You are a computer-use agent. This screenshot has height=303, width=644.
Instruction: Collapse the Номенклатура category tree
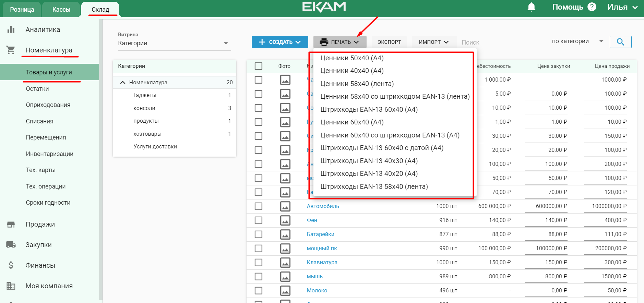tap(123, 83)
